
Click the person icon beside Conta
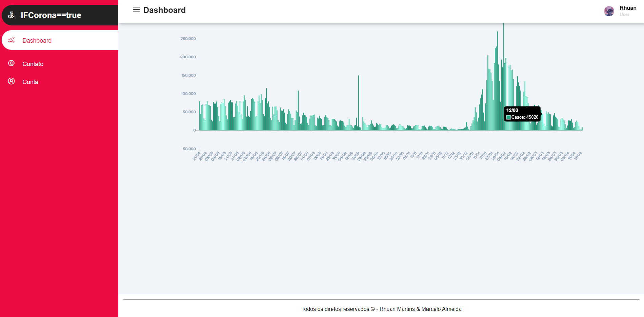(x=11, y=81)
